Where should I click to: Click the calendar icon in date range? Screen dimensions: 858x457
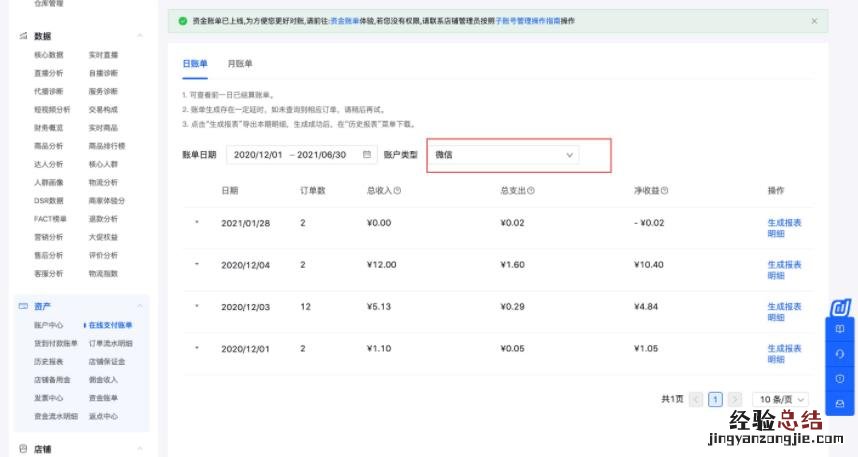click(x=367, y=155)
